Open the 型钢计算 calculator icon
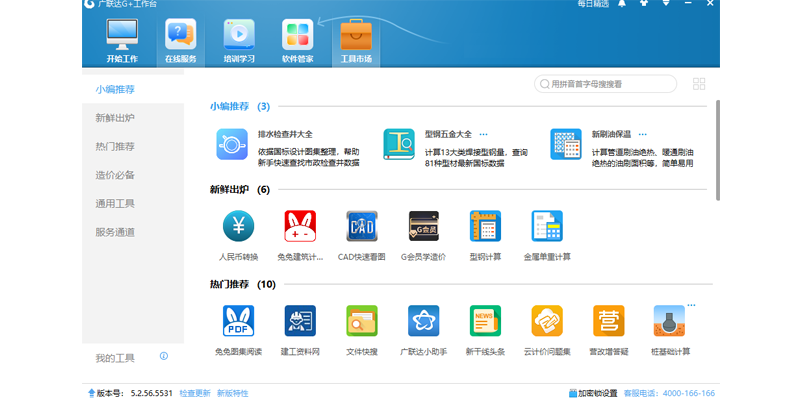Image resolution: width=800 pixels, height=400 pixels. [485, 226]
